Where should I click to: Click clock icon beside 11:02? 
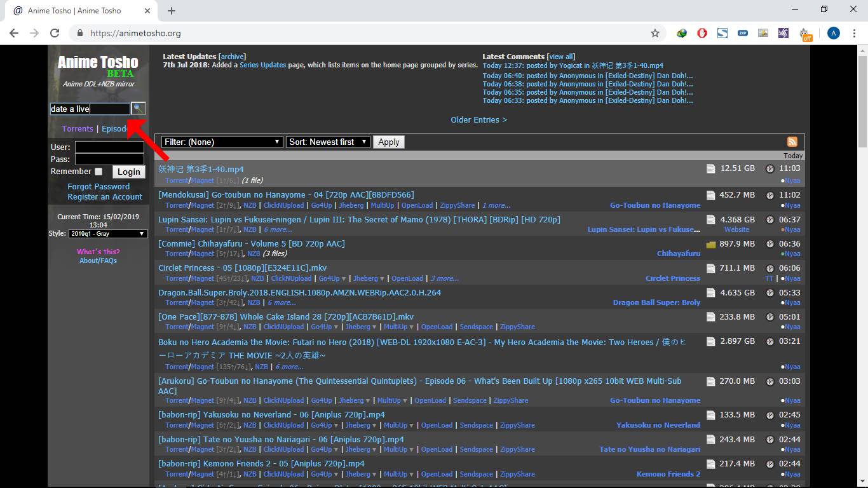(x=770, y=195)
